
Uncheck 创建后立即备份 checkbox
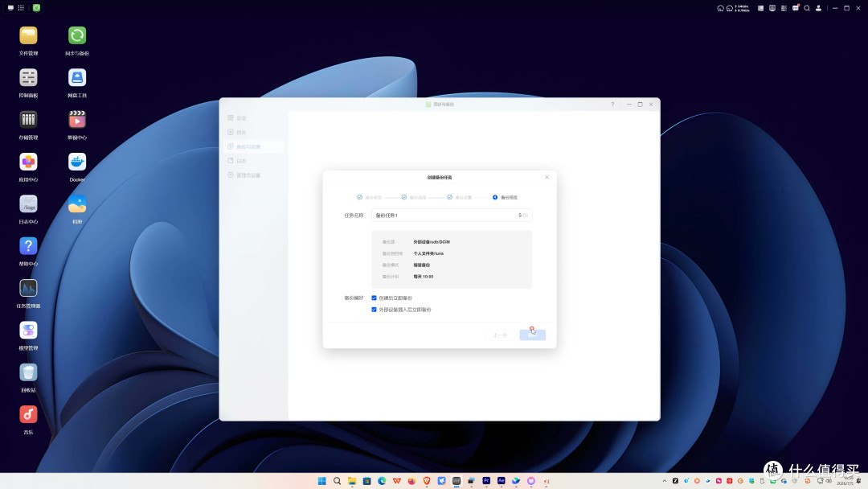click(x=375, y=298)
